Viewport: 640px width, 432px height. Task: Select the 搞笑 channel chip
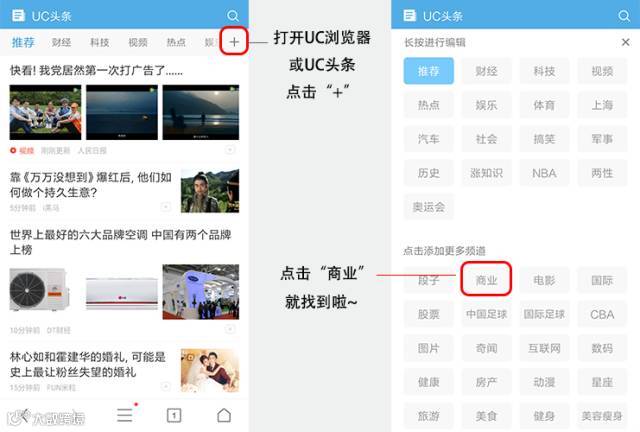click(544, 139)
